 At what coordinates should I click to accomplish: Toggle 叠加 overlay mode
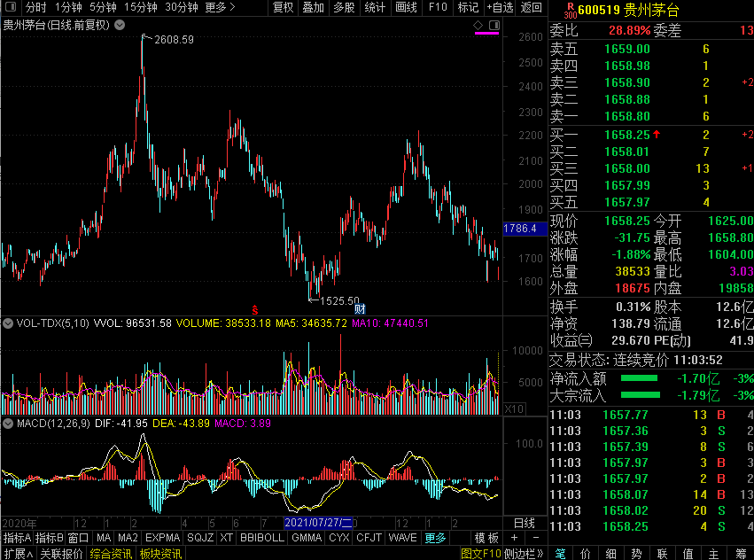pyautogui.click(x=313, y=7)
